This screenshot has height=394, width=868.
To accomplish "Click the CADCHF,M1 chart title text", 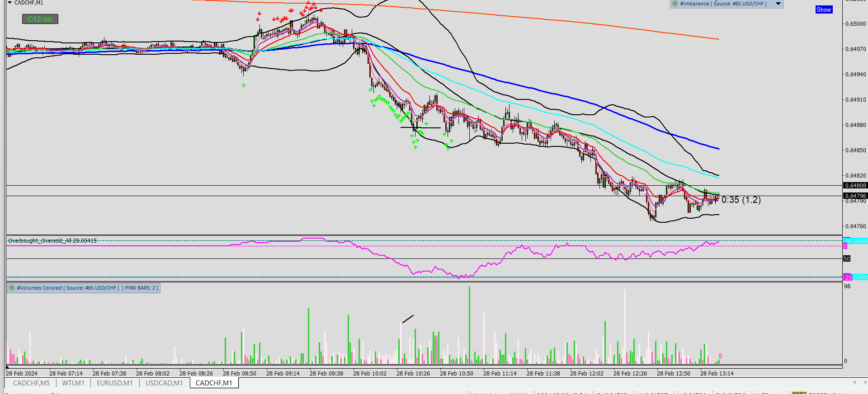I will (28, 3).
